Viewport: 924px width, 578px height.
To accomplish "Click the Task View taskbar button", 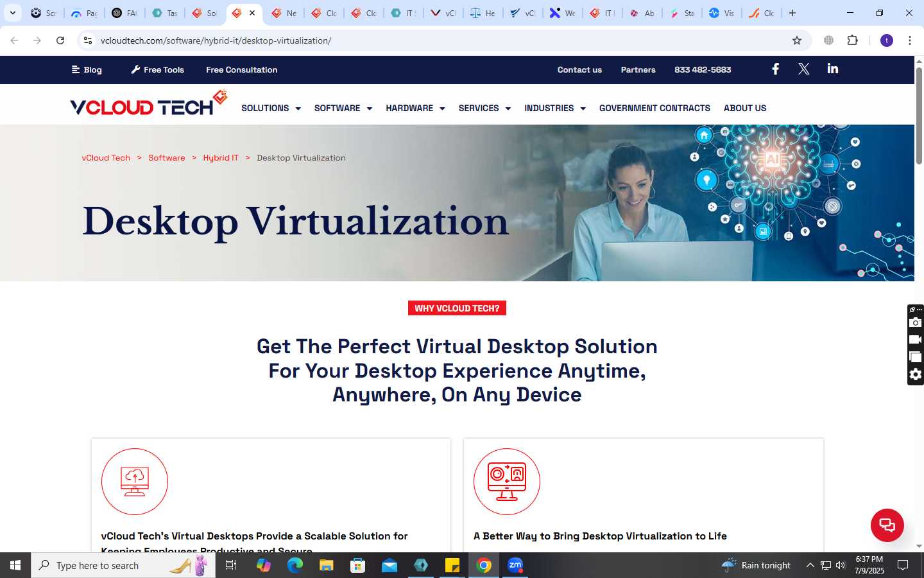I will pyautogui.click(x=231, y=565).
